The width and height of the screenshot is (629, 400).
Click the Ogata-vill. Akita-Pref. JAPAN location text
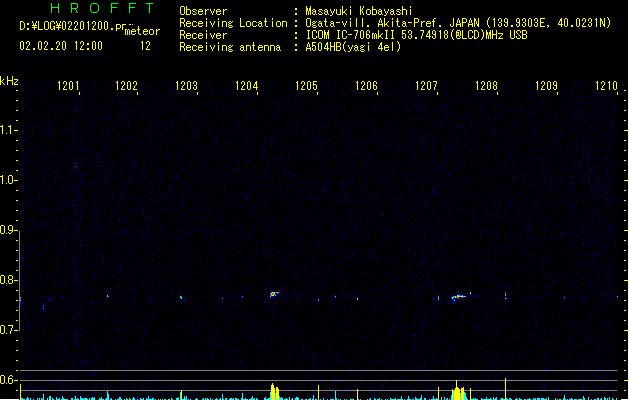click(x=458, y=23)
